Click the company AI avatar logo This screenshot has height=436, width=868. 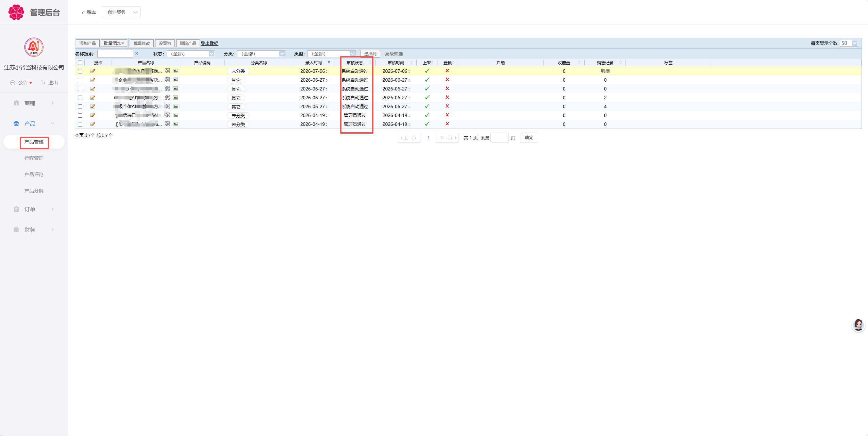[x=34, y=47]
